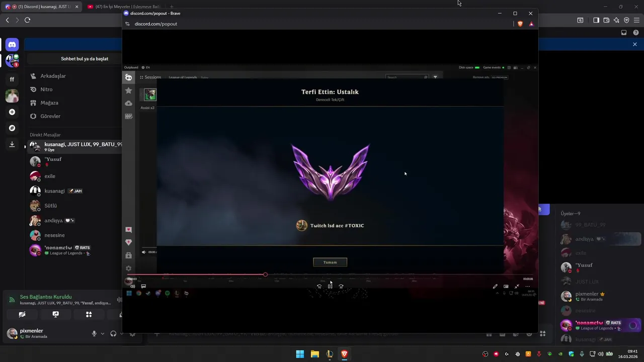Open the favorites star in Outplayed sidebar

click(x=129, y=90)
